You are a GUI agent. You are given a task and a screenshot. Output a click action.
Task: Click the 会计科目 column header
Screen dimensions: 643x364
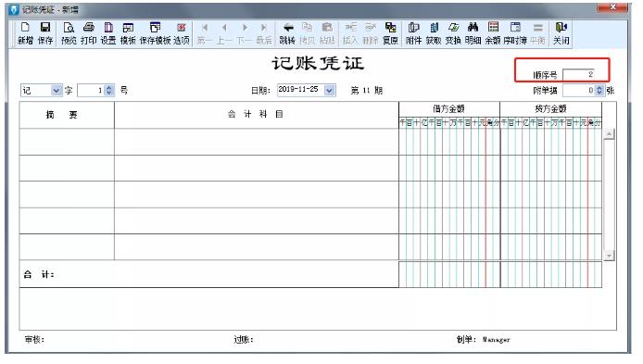[257, 115]
